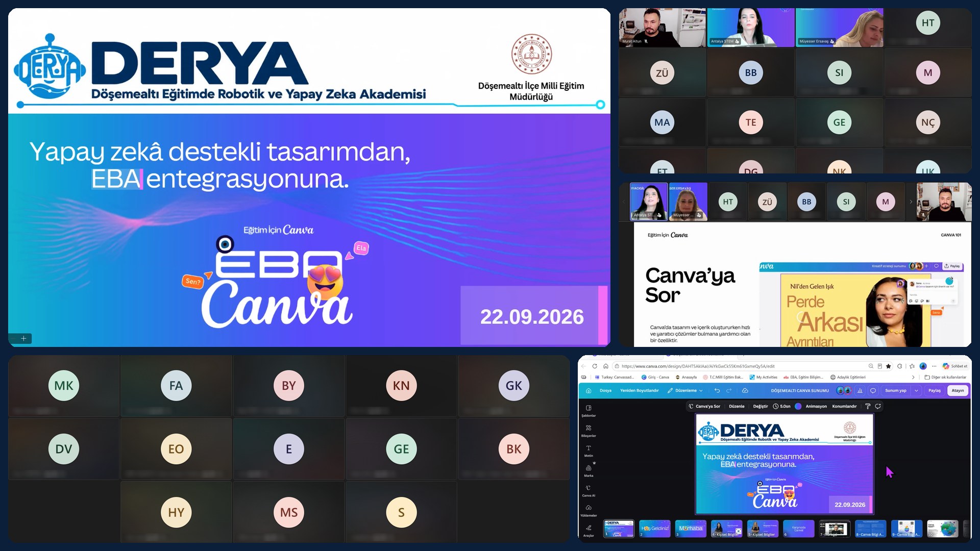Show next participants in video strip
This screenshot has width=980, height=551.
[x=911, y=202]
